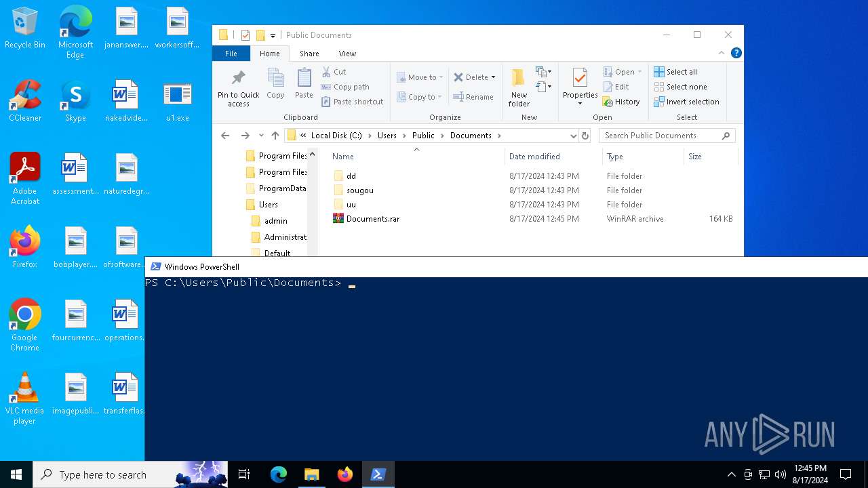Click Pin to Quick access icon

point(238,87)
